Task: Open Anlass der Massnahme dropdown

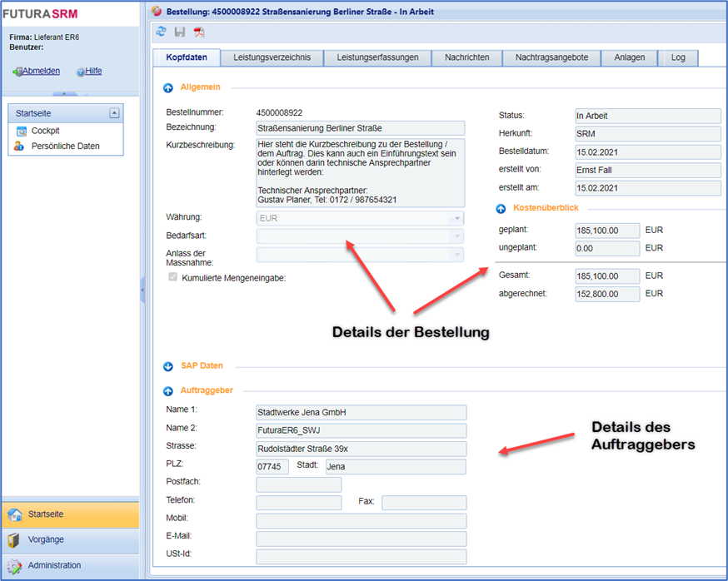Action: (x=456, y=255)
